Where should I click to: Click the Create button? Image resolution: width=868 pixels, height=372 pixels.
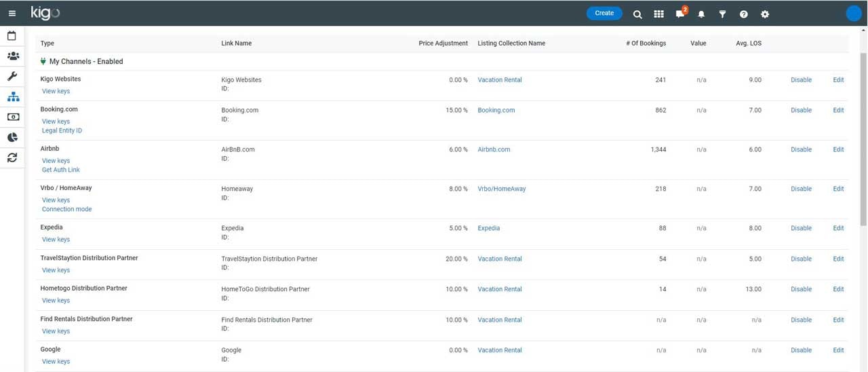pyautogui.click(x=604, y=13)
